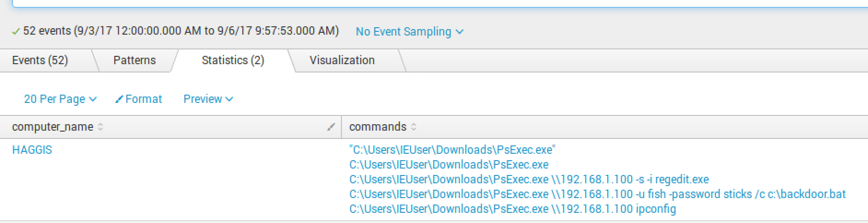Click the Format paintbrush icon
Viewport: 868px width, 223px height.
pyautogui.click(x=119, y=99)
